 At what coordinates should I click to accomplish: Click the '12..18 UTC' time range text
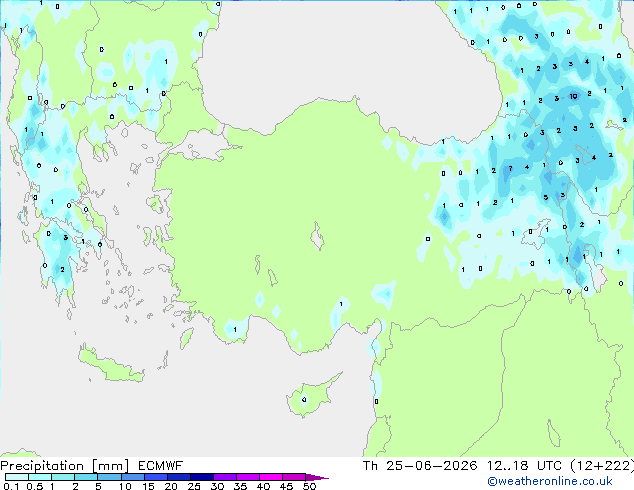tap(524, 466)
